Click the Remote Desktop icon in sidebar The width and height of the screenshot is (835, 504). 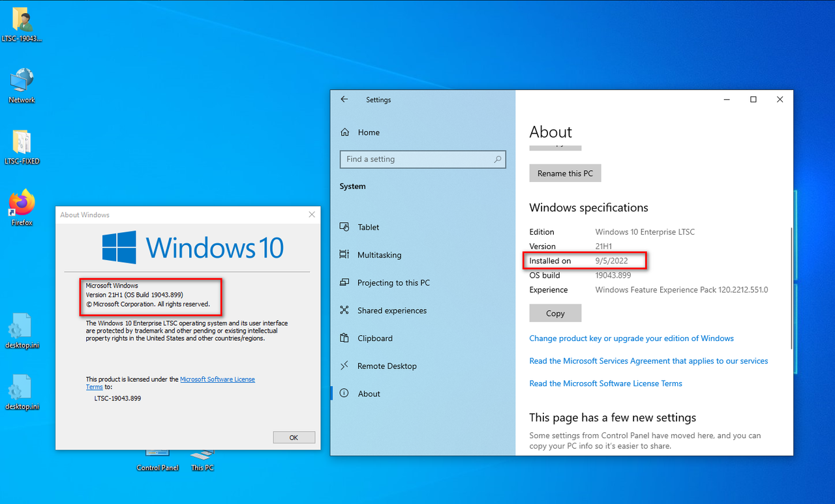pos(345,366)
